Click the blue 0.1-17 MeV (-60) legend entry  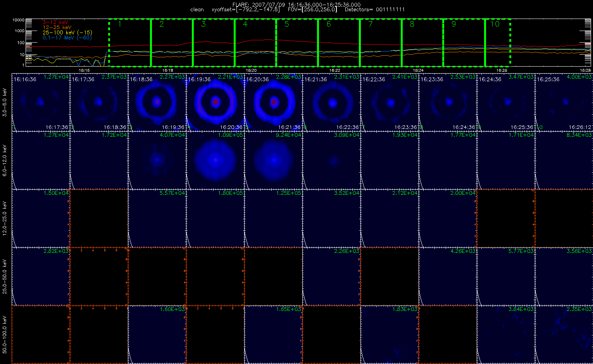(x=67, y=38)
